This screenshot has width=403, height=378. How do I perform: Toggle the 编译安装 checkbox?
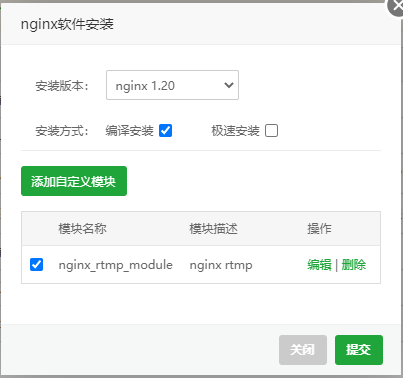pos(165,131)
